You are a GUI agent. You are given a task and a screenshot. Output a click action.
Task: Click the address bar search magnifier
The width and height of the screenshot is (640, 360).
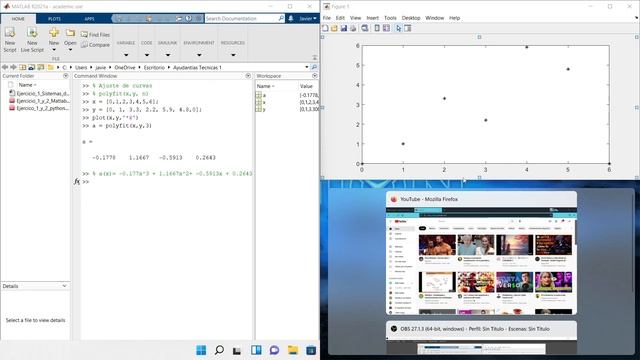point(314,67)
